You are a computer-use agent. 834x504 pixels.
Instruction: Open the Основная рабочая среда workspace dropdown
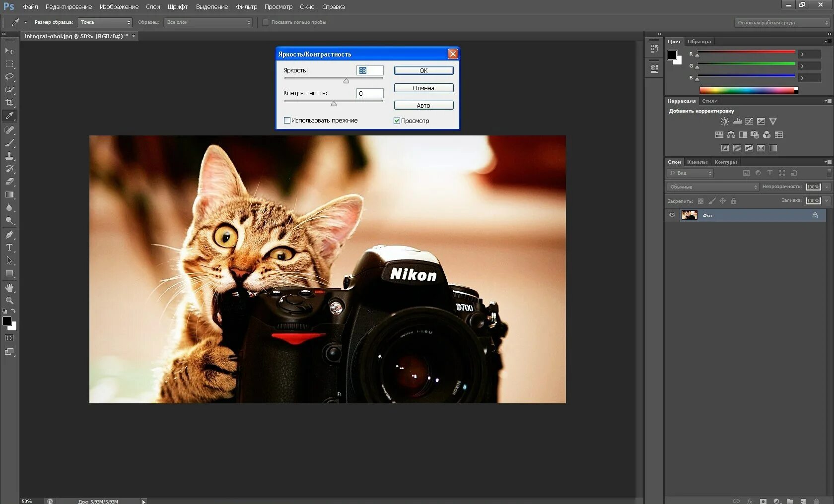[782, 23]
